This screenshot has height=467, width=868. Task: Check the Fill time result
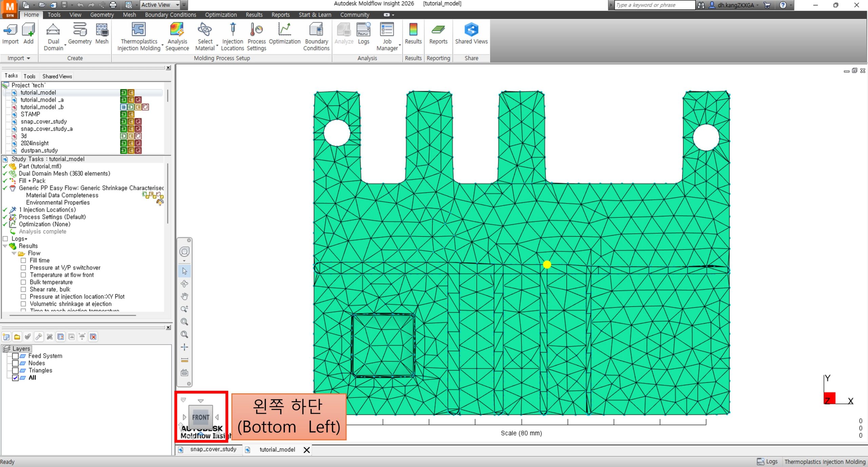click(23, 261)
